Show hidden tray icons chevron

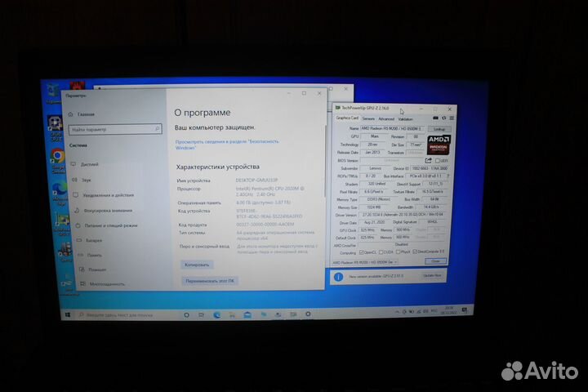[396, 312]
